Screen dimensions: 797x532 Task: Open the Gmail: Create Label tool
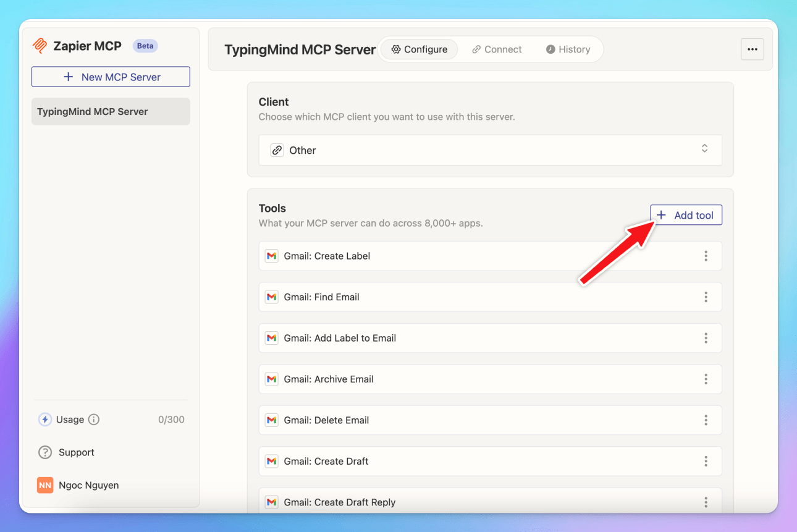pos(490,256)
